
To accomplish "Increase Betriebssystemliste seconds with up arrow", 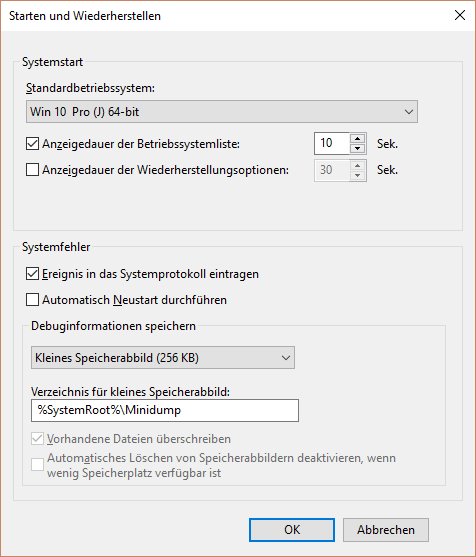I will point(358,139).
